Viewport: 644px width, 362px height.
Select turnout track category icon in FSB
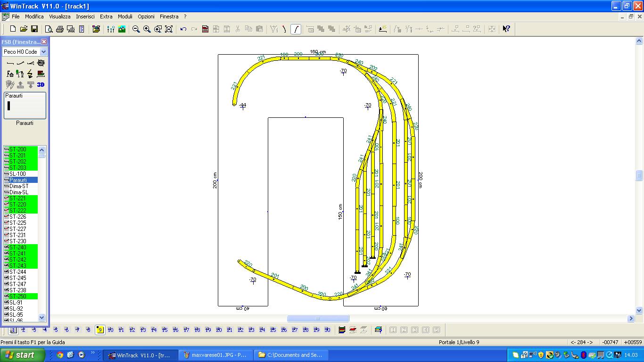click(31, 63)
